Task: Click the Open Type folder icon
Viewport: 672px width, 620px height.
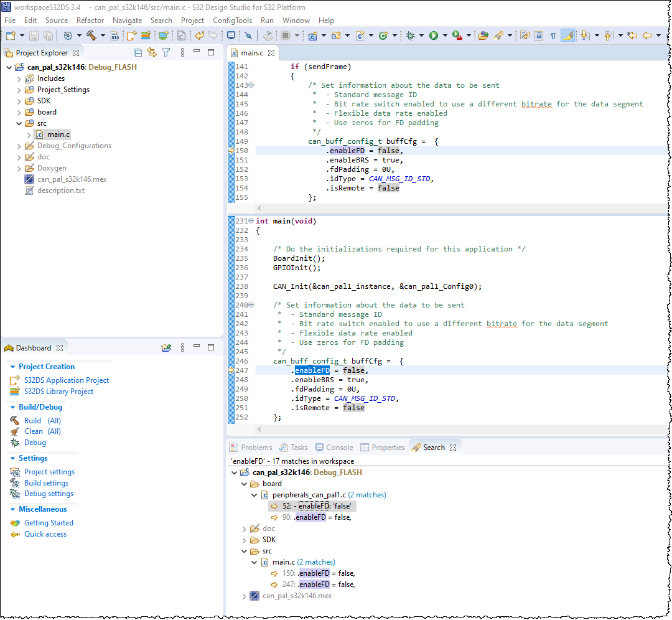Action: click(483, 35)
